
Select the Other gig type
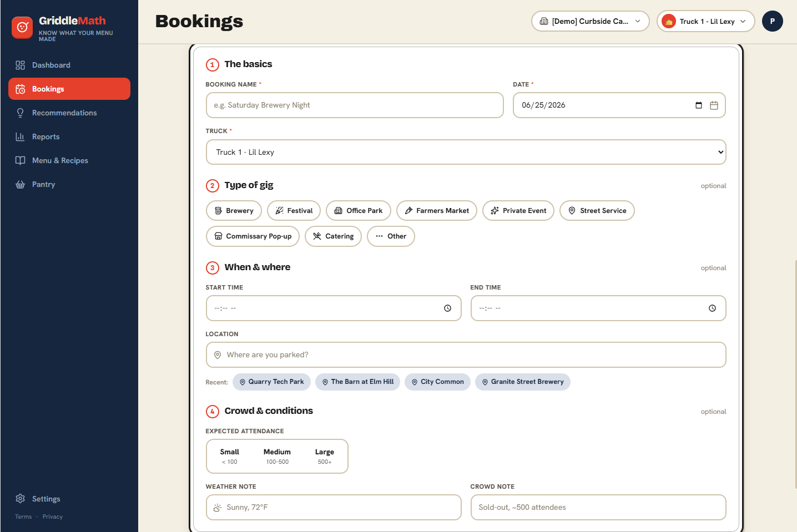391,236
